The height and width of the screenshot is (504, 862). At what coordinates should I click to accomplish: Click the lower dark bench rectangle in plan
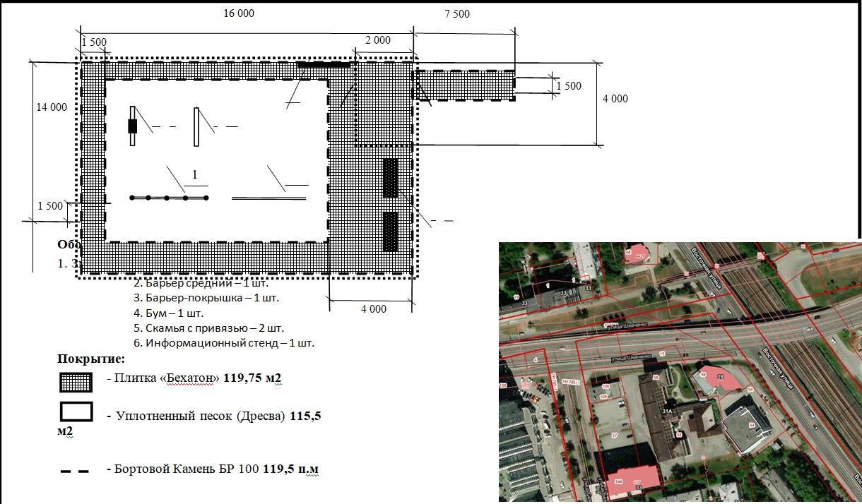coord(390,231)
